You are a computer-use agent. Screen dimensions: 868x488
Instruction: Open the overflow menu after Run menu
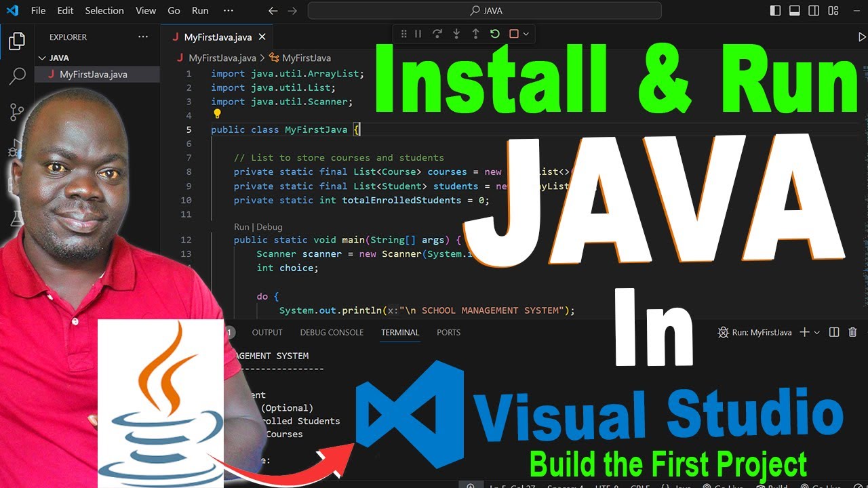228,11
